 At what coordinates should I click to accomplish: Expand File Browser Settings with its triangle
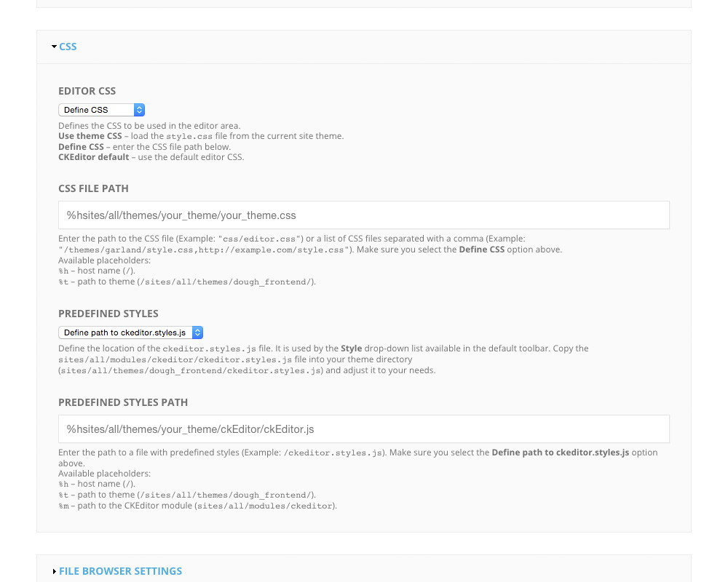pyautogui.click(x=55, y=572)
